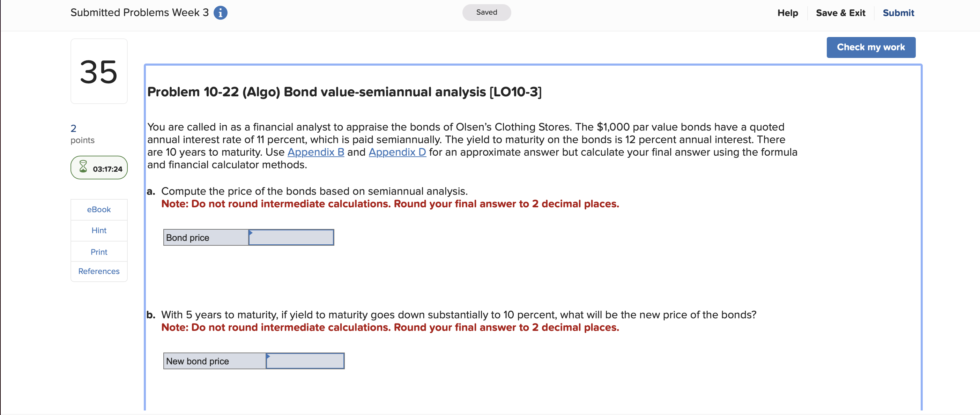This screenshot has height=415, width=980.
Task: Click Save & Exit
Action: click(x=840, y=13)
